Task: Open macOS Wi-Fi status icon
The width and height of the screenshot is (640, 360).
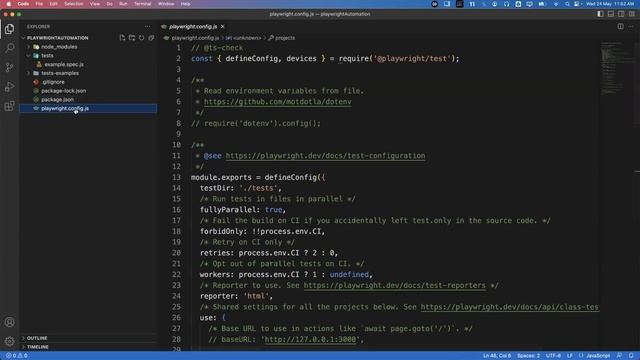Action: click(x=556, y=4)
